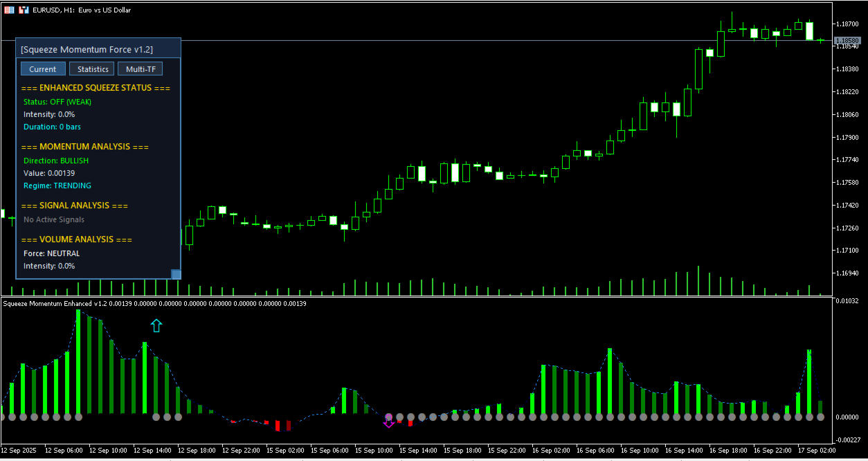
Task: Click Intensity 0.0% under Volume Analysis
Action: (x=49, y=266)
